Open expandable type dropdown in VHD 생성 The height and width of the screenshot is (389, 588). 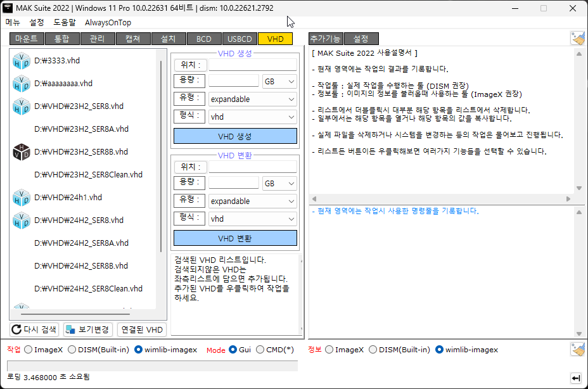[x=252, y=99]
